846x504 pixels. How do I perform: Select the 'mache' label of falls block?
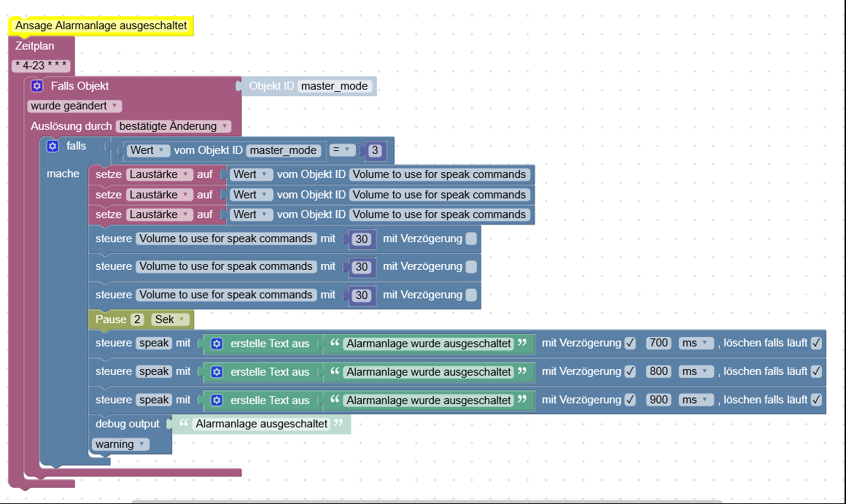(63, 174)
